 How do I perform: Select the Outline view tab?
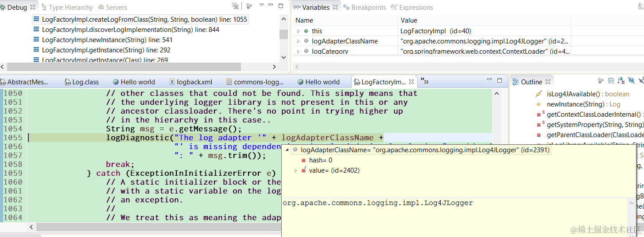[x=531, y=82]
